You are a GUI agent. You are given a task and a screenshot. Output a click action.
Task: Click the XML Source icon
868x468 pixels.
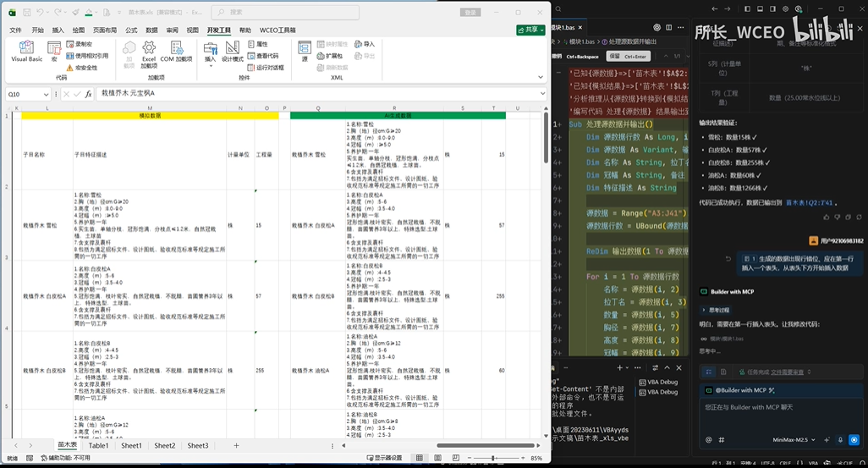(x=305, y=52)
